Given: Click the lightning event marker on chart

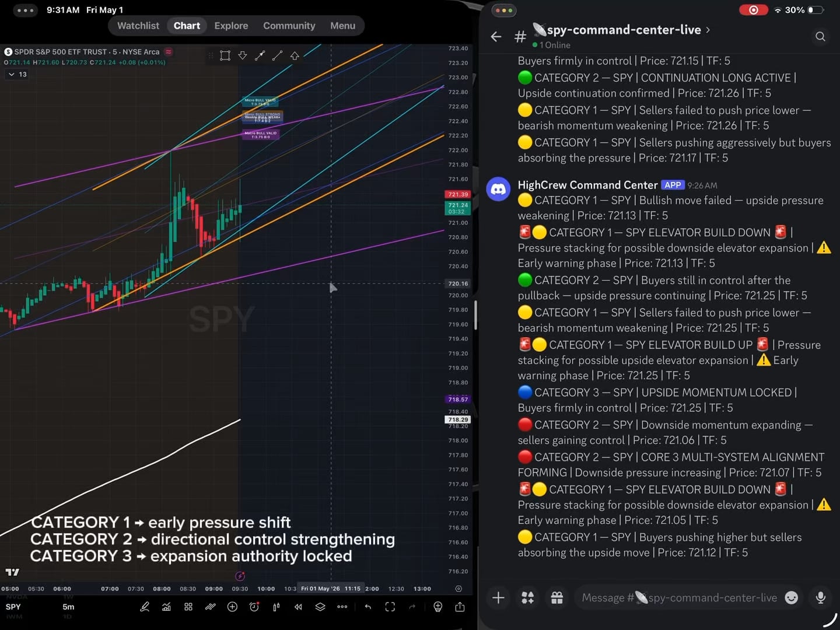Looking at the screenshot, I should coord(240,576).
